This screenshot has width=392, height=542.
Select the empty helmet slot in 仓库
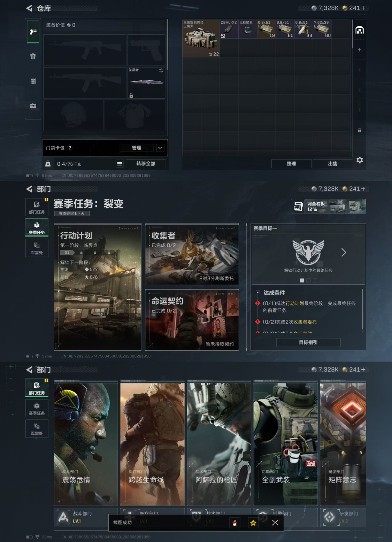74,115
